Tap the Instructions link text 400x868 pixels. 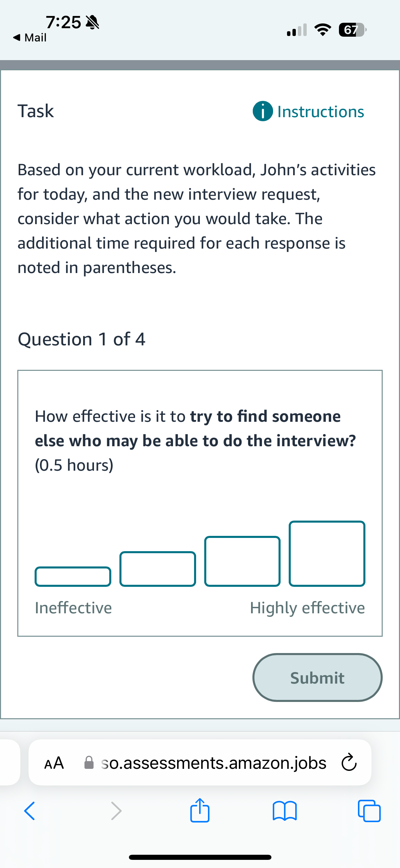320,111
